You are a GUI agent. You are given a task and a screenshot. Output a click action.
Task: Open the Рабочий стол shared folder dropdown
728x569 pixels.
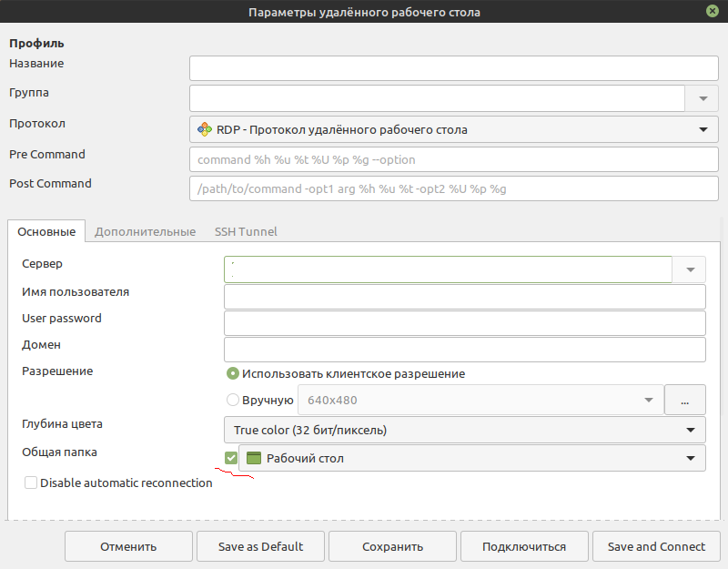click(x=472, y=458)
